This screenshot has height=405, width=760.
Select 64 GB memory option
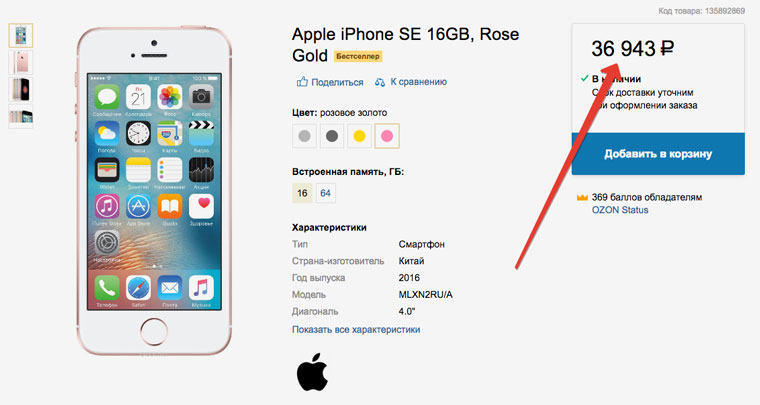point(325,193)
